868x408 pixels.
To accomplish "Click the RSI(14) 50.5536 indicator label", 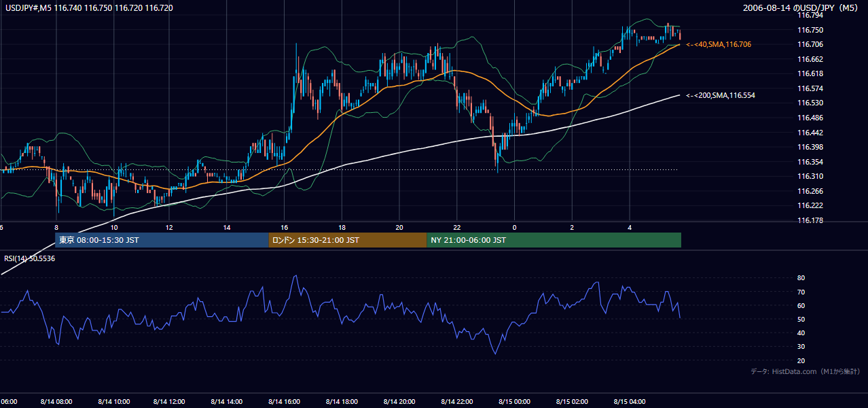I will [30, 258].
